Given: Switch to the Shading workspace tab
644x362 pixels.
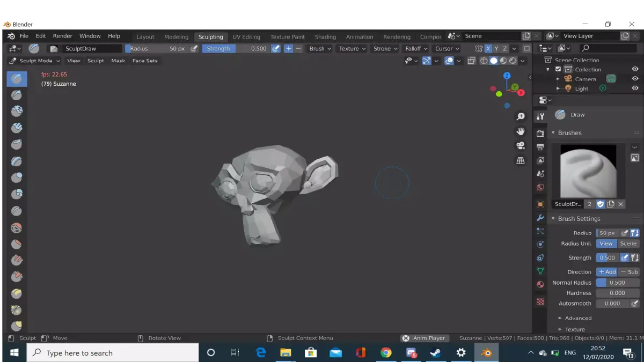Looking at the screenshot, I should (325, 36).
